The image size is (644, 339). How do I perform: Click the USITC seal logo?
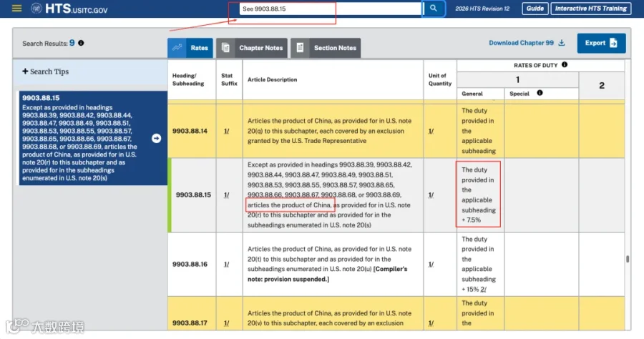tap(36, 8)
